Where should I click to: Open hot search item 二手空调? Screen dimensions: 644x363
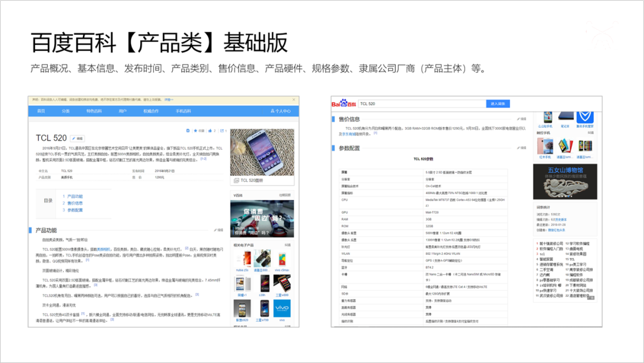click(x=546, y=270)
